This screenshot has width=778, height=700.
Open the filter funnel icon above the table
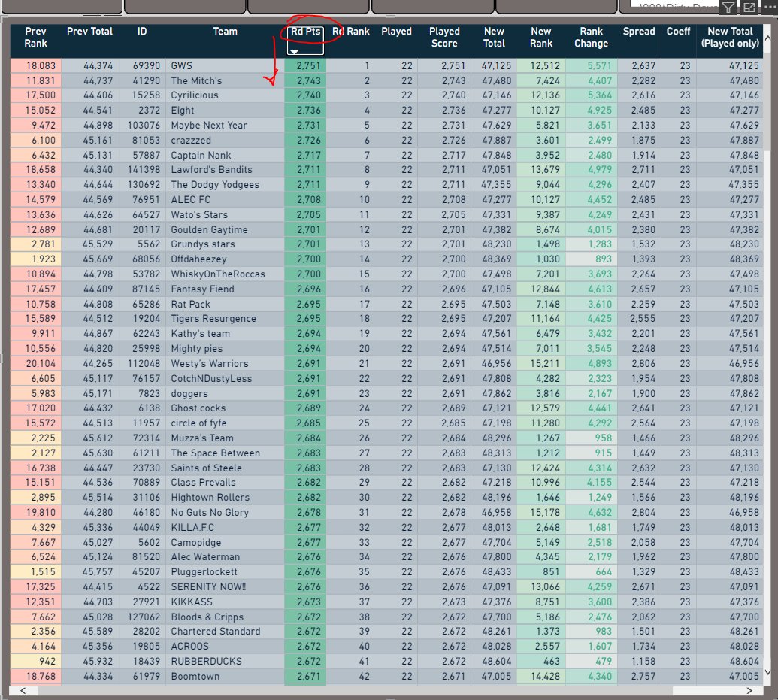(x=728, y=8)
